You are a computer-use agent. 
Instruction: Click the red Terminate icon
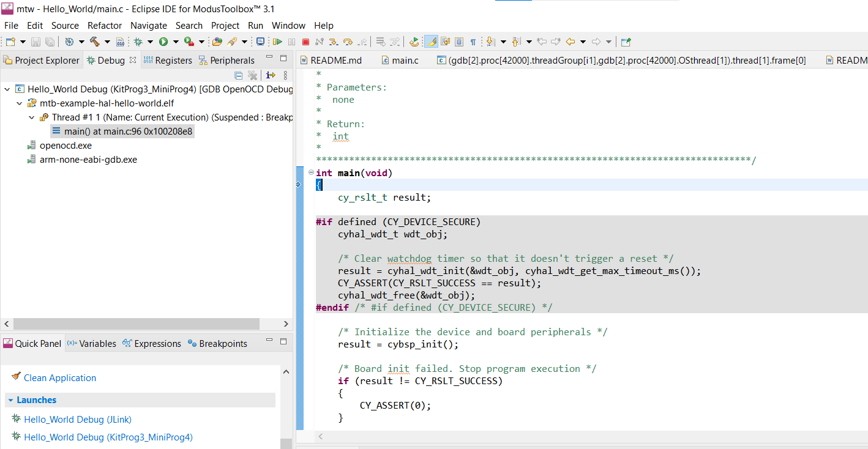click(x=305, y=42)
